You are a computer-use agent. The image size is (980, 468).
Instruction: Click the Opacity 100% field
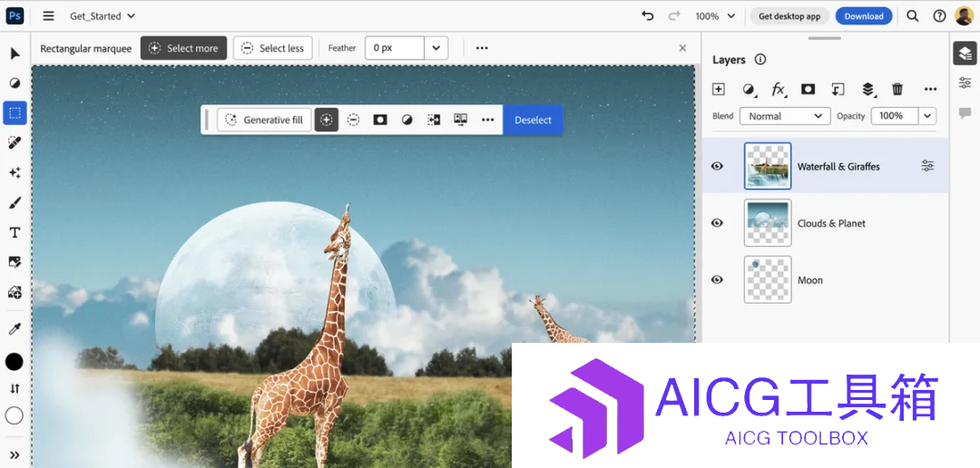click(895, 116)
